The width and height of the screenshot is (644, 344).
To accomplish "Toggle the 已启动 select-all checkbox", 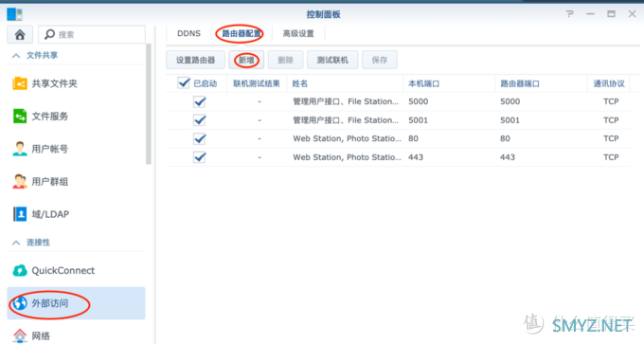I will coord(184,83).
